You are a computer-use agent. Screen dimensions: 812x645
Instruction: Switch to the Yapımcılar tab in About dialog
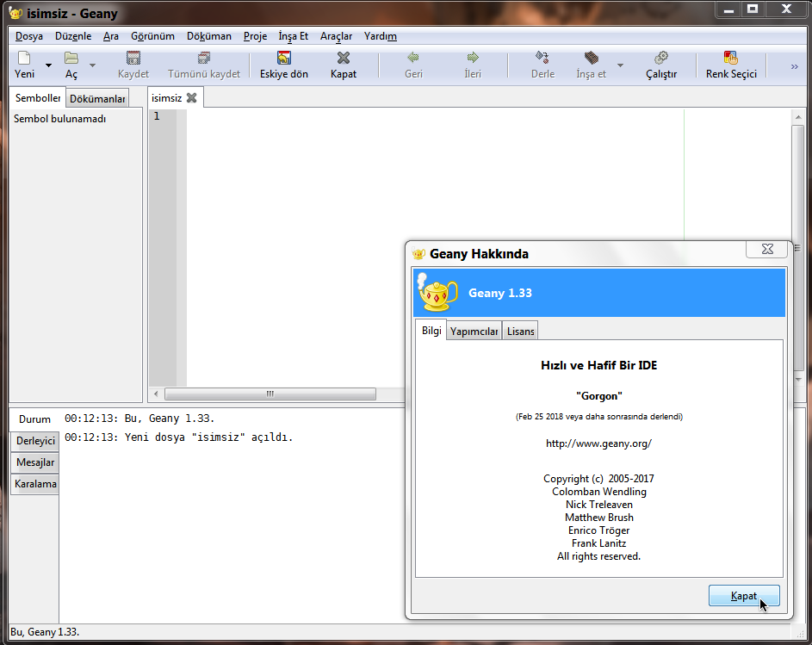tap(474, 332)
